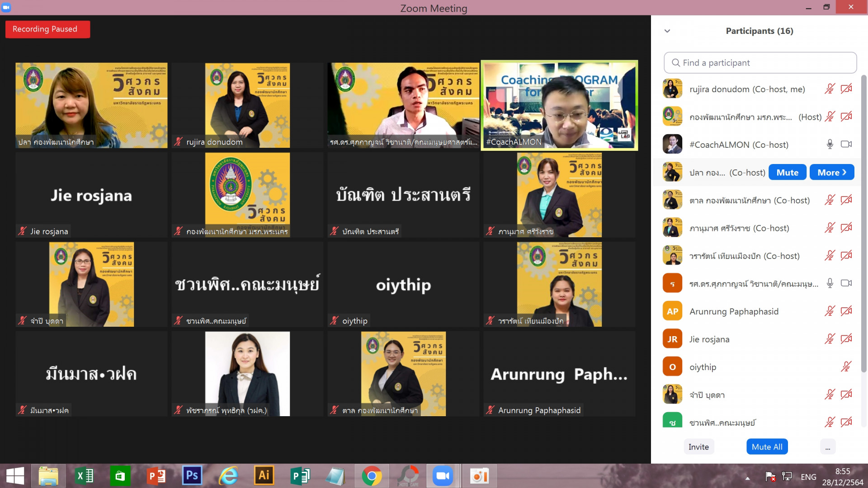The image size is (868, 488).
Task: Click the Recording Paused indicator
Action: tap(47, 29)
